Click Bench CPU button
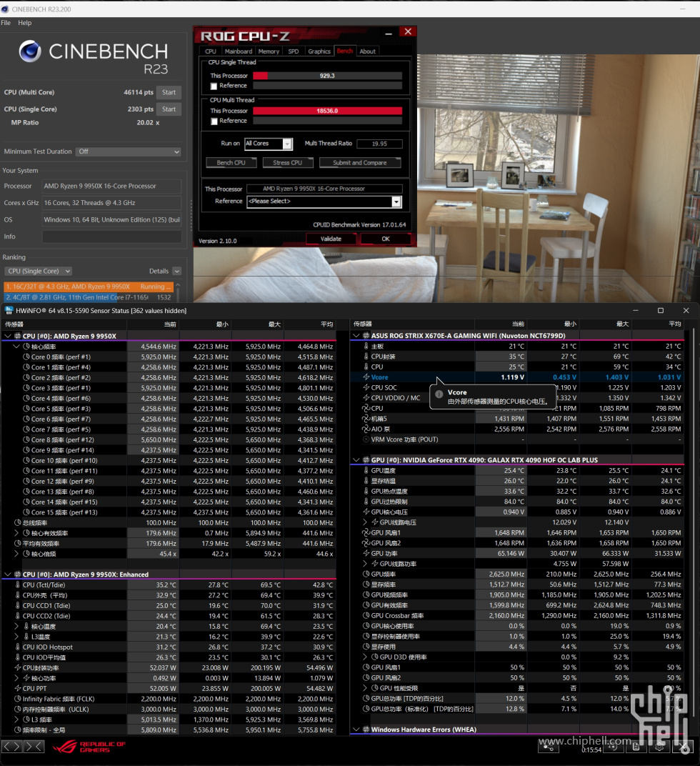This screenshot has width=700, height=766. coord(231,163)
